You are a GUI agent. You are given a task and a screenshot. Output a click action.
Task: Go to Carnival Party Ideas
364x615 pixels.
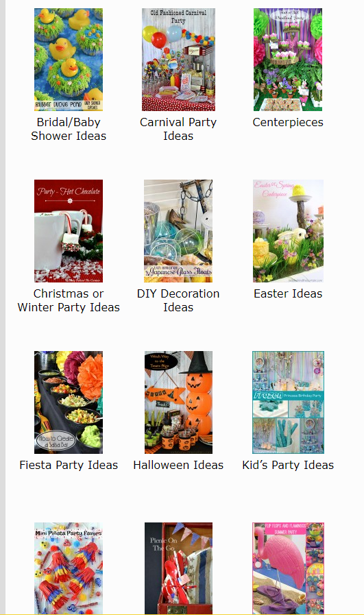tap(178, 129)
